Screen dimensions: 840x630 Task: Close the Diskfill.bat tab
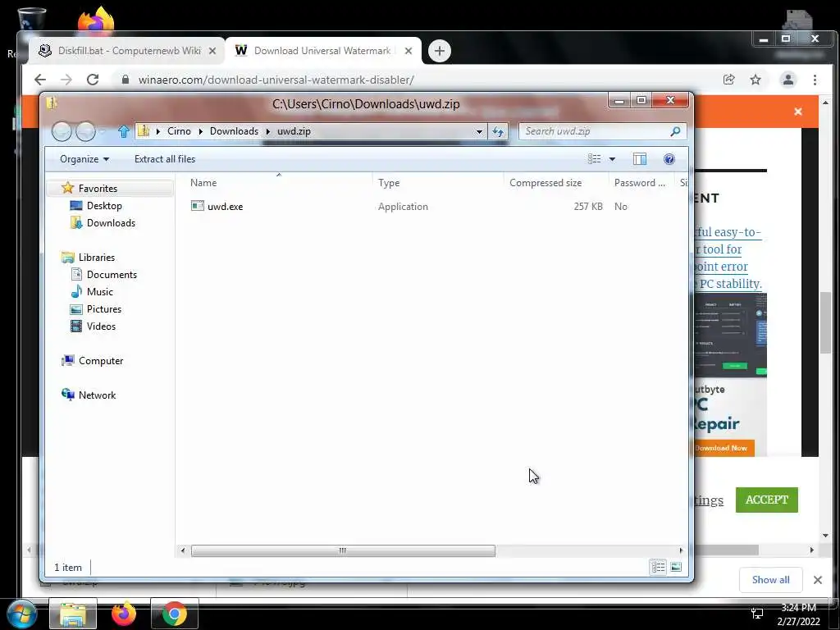tap(212, 51)
